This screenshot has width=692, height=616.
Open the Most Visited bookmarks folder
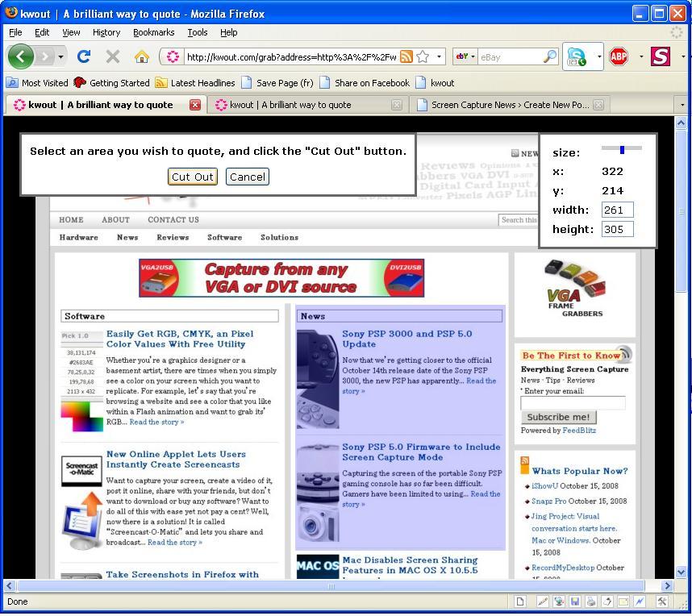pos(37,83)
